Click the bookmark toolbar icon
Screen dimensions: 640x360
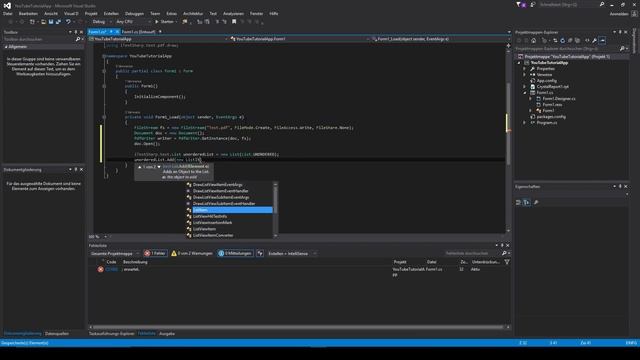click(234, 22)
